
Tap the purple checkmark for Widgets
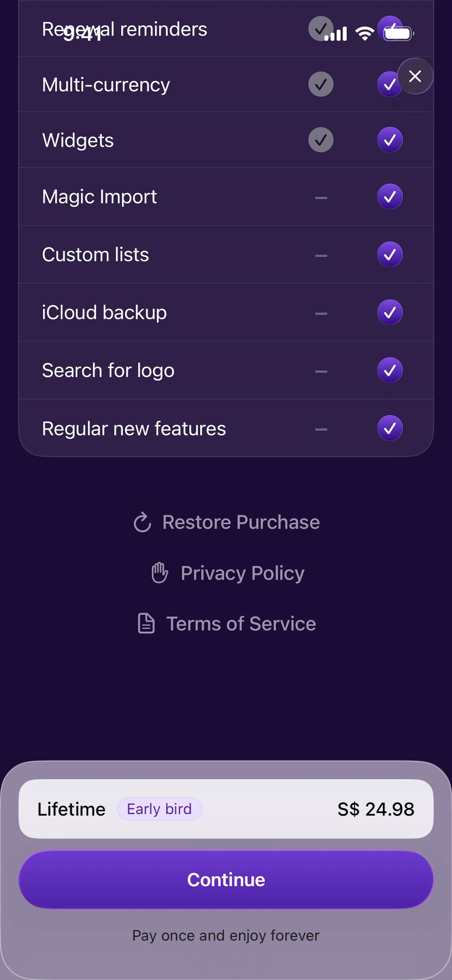click(390, 140)
